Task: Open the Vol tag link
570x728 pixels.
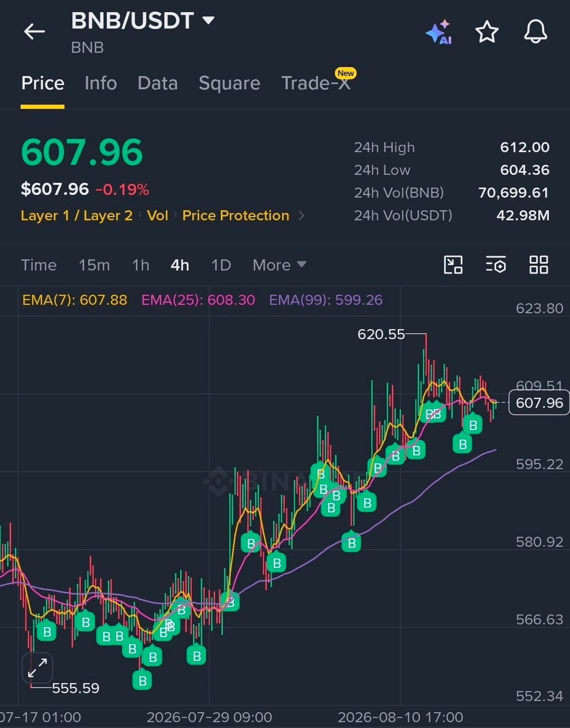Action: pyautogui.click(x=157, y=216)
